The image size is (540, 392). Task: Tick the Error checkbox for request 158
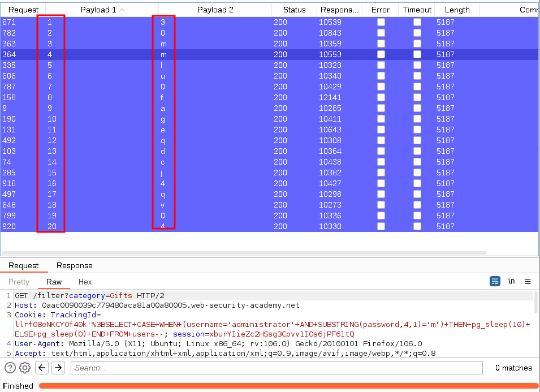pos(381,97)
